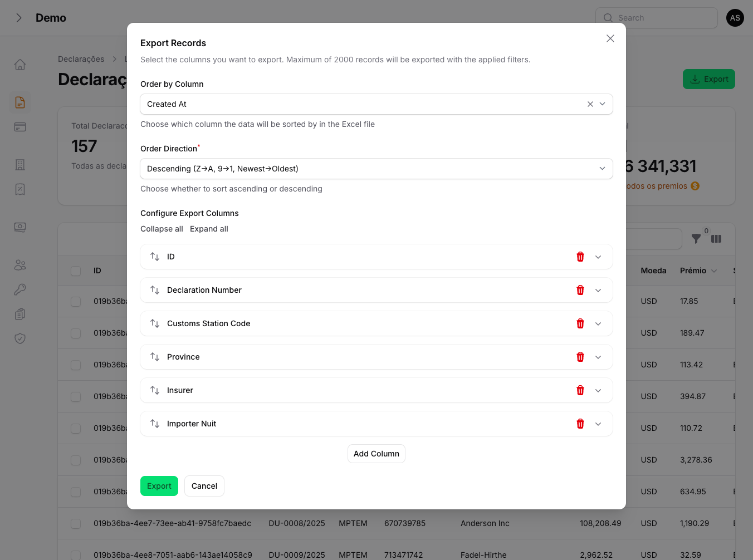Open the filters funnel icon above the table

click(696, 238)
